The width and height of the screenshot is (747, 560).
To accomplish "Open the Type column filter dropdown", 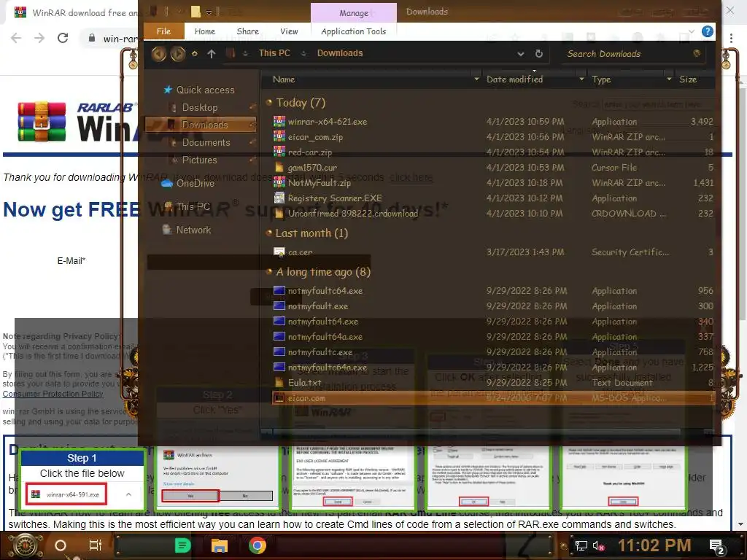I will pyautogui.click(x=669, y=79).
